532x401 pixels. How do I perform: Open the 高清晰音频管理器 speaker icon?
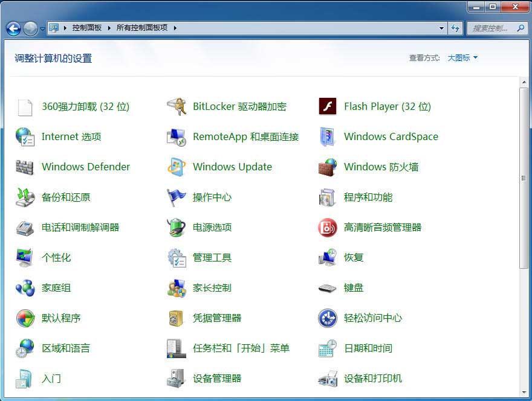tap(328, 228)
